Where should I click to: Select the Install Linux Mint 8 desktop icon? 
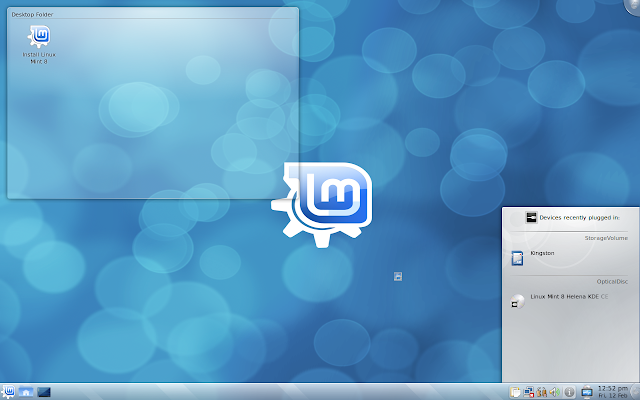click(39, 44)
